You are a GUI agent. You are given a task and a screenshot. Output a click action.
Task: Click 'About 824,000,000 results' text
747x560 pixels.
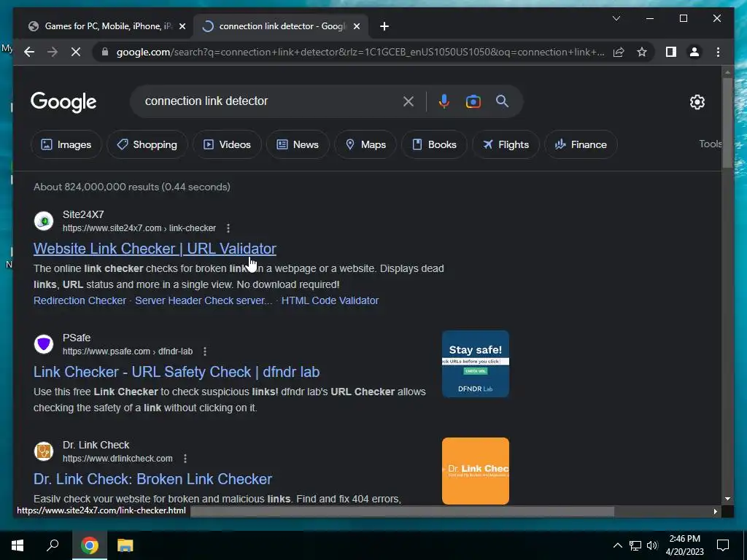[96, 187]
